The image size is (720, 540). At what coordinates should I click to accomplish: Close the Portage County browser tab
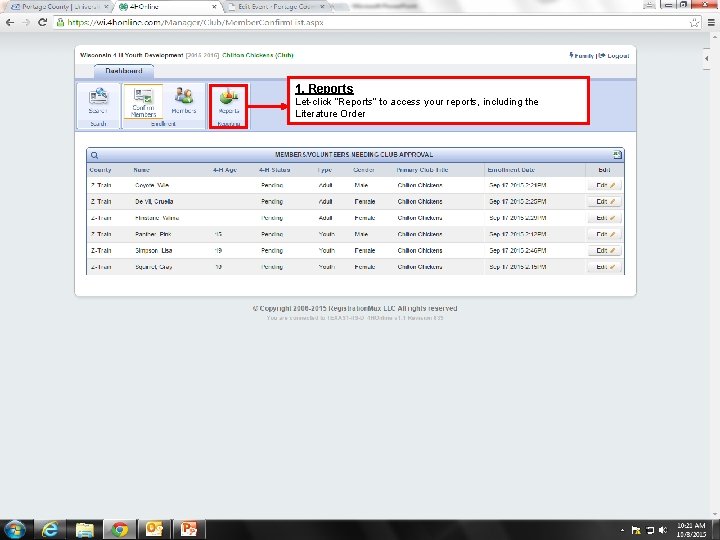click(106, 7)
